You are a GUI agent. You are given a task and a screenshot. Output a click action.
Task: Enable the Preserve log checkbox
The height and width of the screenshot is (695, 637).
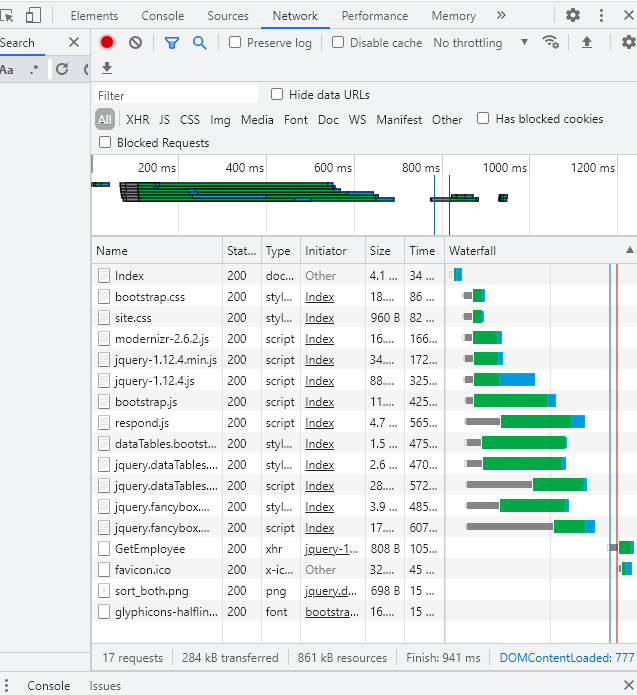[235, 43]
